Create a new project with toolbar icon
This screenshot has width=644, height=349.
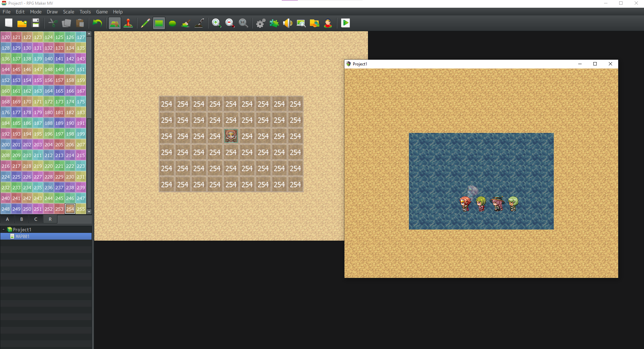pyautogui.click(x=9, y=23)
